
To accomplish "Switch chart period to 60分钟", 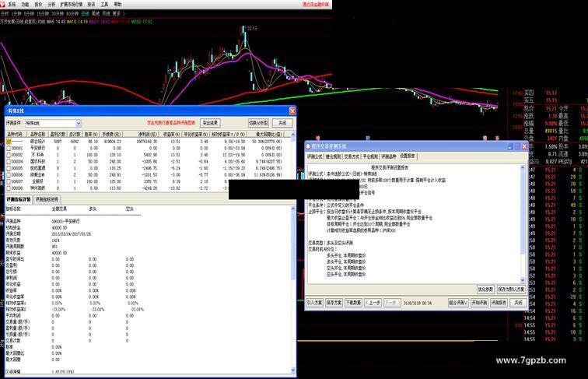I will 72,13.
